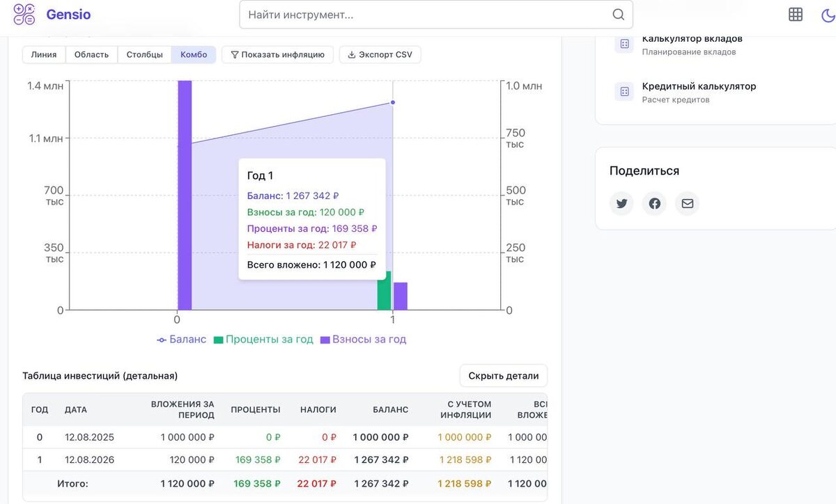
Task: Share via Twitter icon
Action: (621, 203)
